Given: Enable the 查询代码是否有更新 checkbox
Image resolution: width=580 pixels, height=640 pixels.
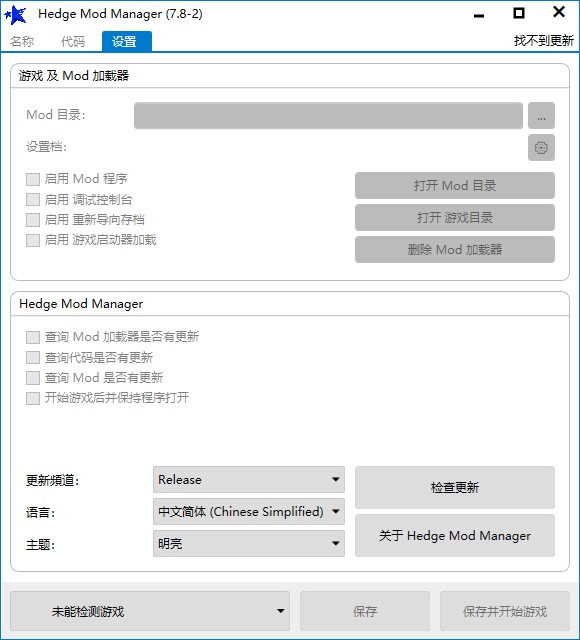Looking at the screenshot, I should pos(33,358).
